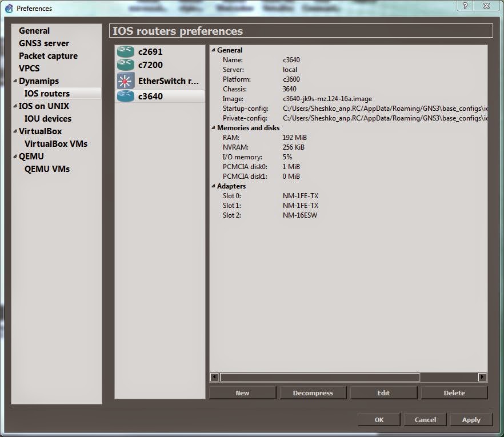Collapse the Adapters details group

click(213, 186)
